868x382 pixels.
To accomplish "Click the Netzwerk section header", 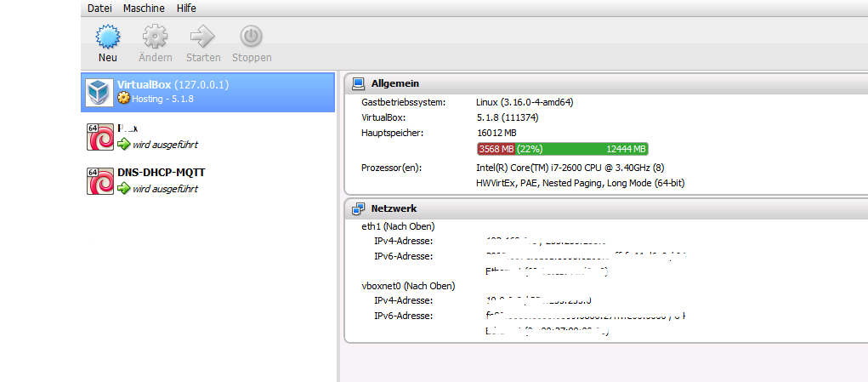I will pyautogui.click(x=394, y=208).
